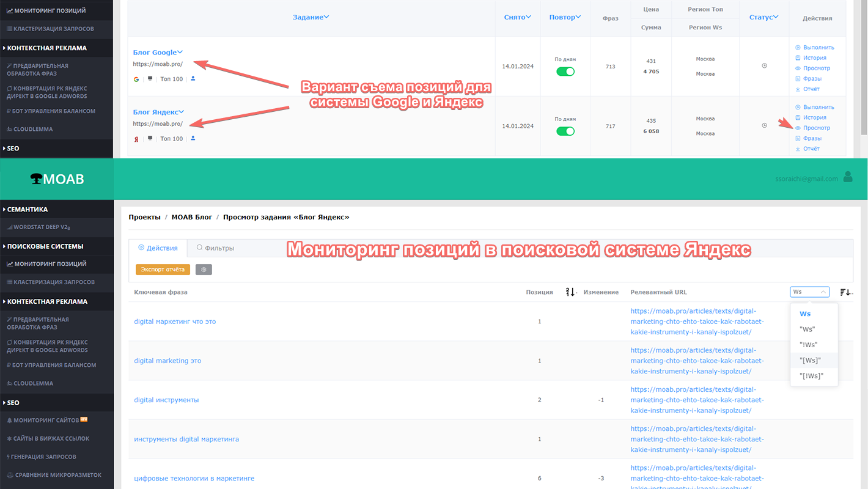The image size is (868, 489).
Task: Open the MOAB Блог breadcrumb link
Action: tap(192, 217)
